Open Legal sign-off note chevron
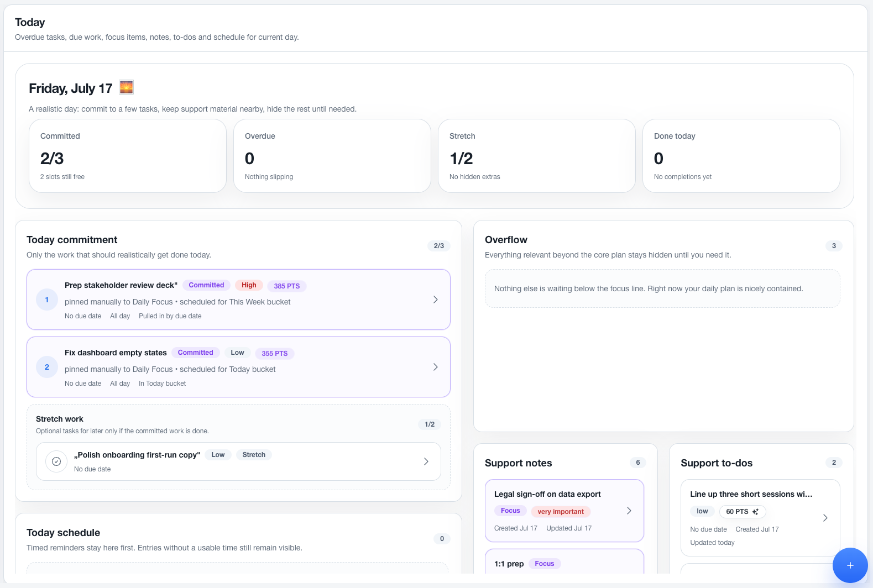Image resolution: width=873 pixels, height=588 pixels. [x=629, y=511]
